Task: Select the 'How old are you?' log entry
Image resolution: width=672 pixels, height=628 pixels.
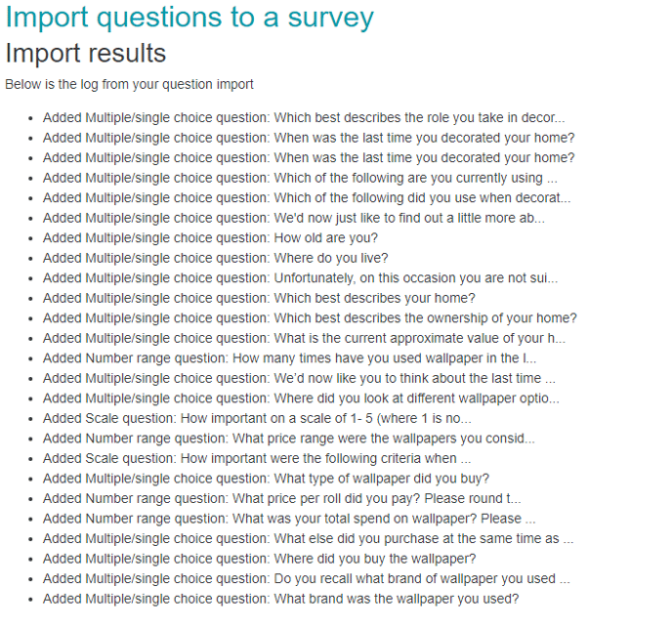Action: click(x=210, y=237)
